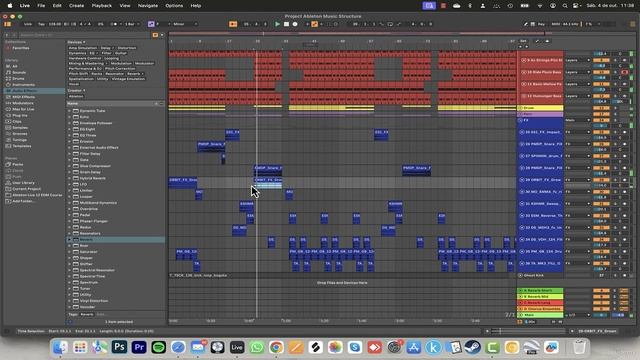Click Add Folder in Places
This screenshot has width=640, height=360.
(23, 201)
